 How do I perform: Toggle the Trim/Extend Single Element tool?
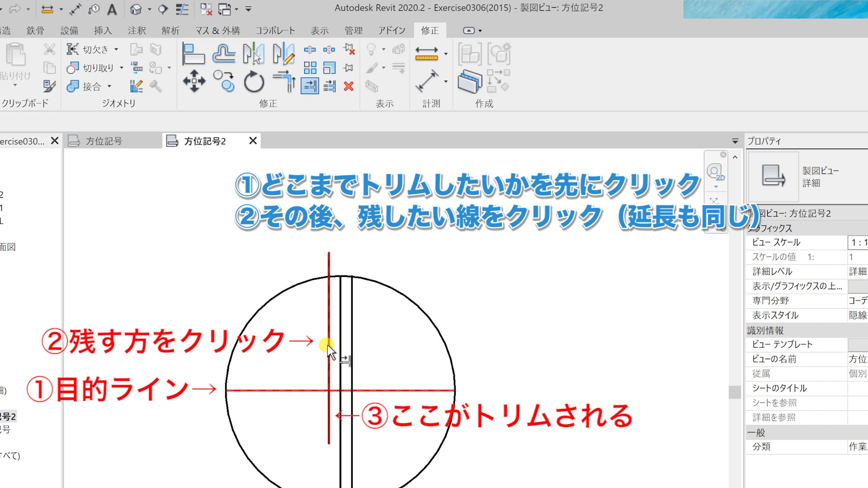(310, 86)
